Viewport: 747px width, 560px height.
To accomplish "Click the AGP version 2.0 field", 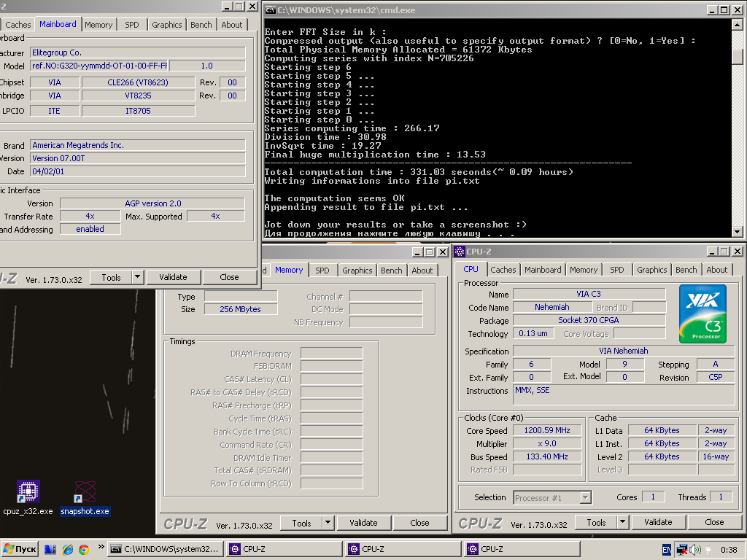I will 152,203.
